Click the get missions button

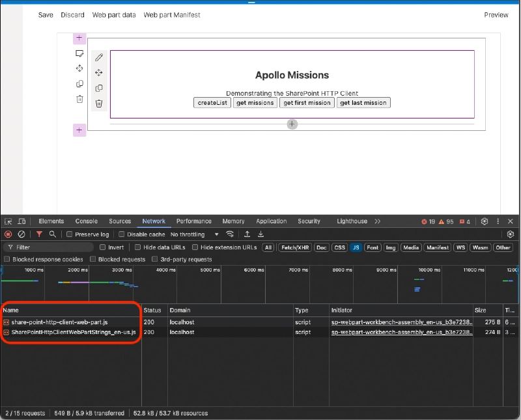pos(255,102)
